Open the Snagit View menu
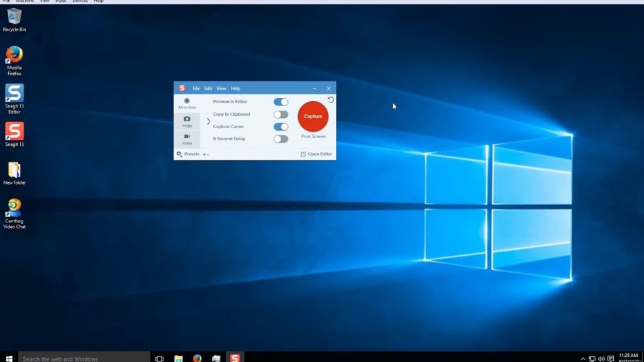The image size is (644, 362). coord(221,89)
